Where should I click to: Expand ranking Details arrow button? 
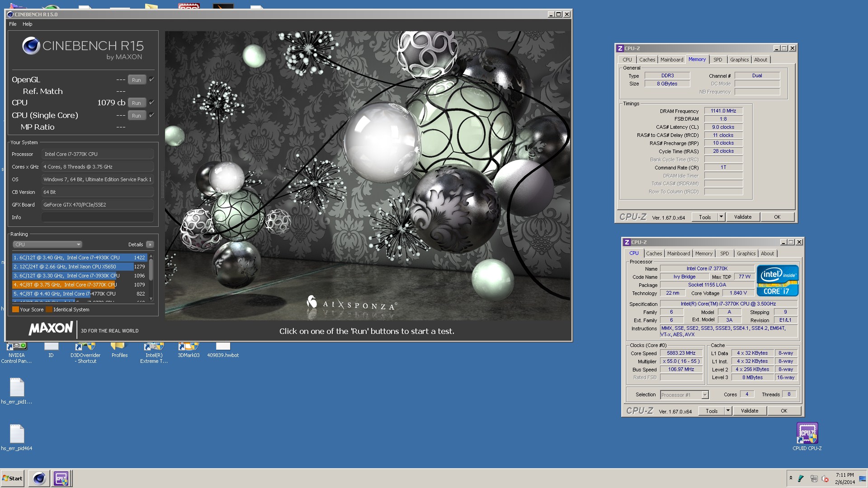pyautogui.click(x=150, y=244)
